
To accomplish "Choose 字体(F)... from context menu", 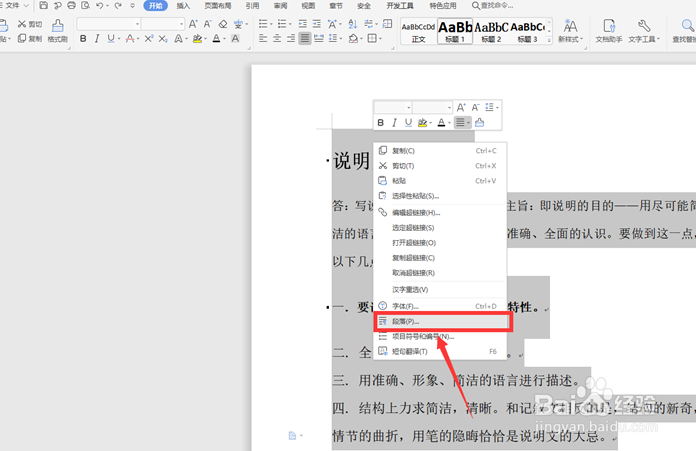I will pos(441,306).
